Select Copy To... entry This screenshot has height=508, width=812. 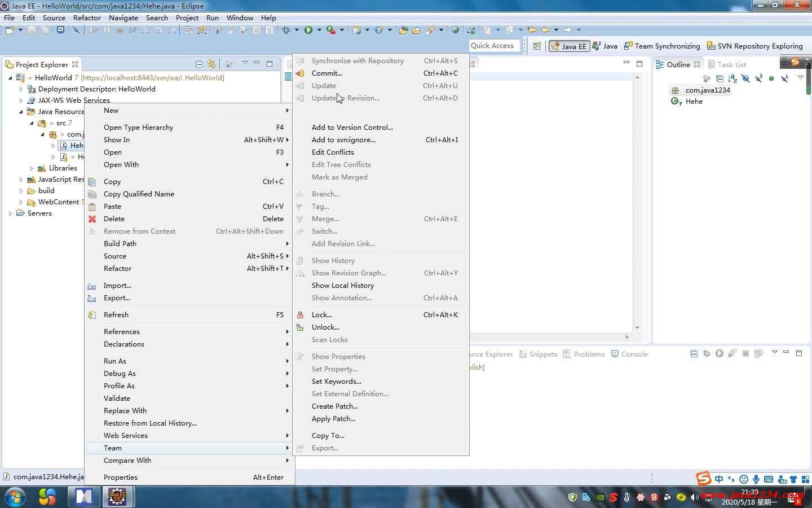coord(381,436)
